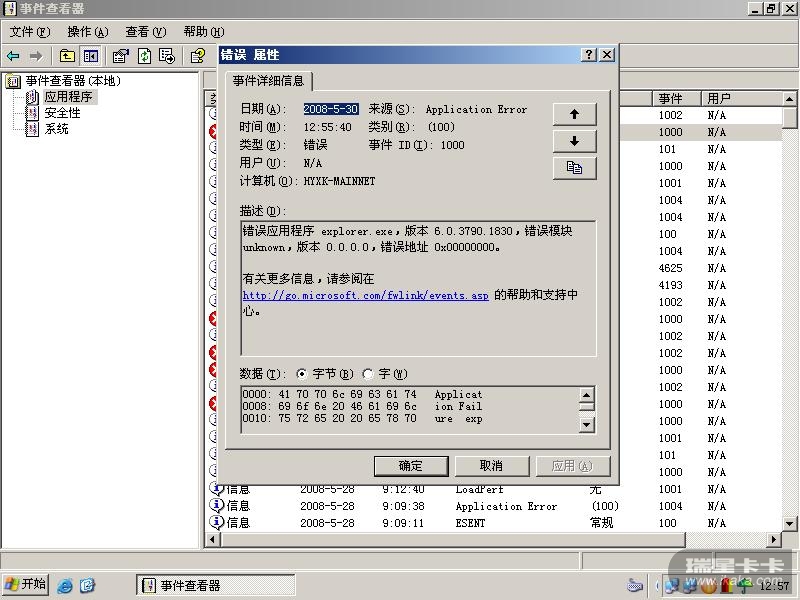Screen dimensions: 800x600
Task: Click up arrow of data box scrollbar
Action: pos(587,395)
